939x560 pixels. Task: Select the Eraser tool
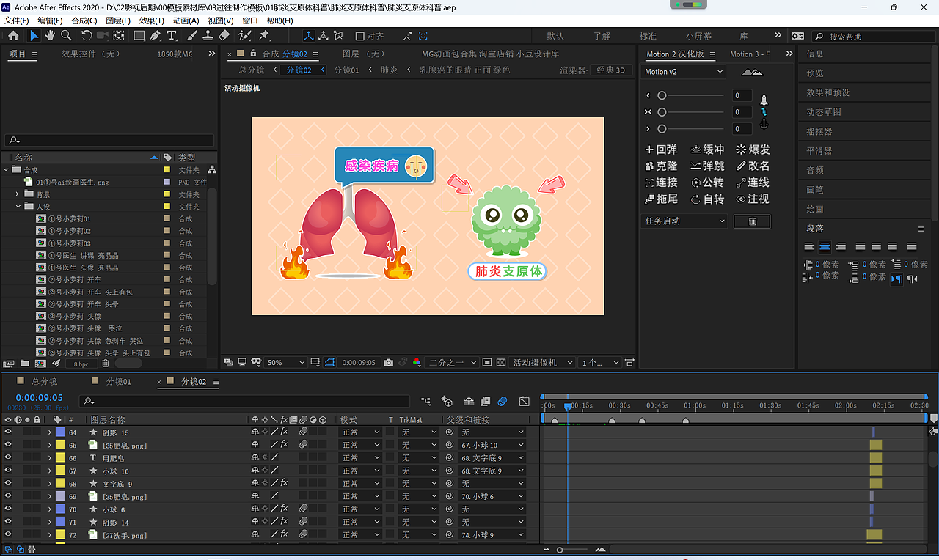(x=224, y=35)
